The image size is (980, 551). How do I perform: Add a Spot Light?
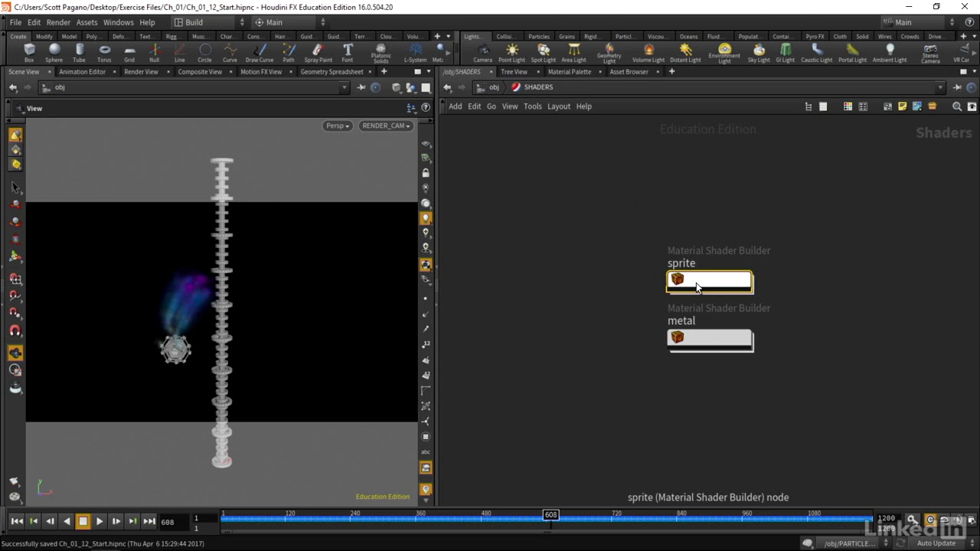[x=543, y=53]
